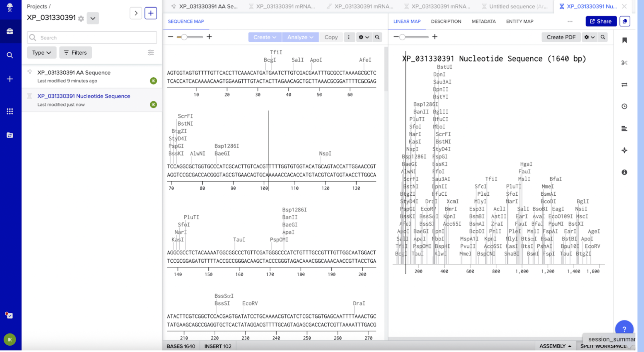
Task: Open the Analyze dropdown menu
Action: (x=300, y=37)
